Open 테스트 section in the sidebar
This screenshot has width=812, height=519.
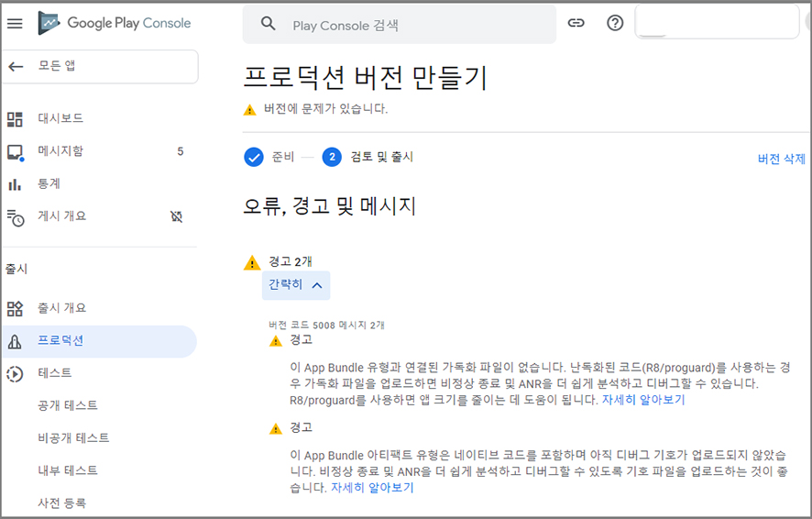55,373
